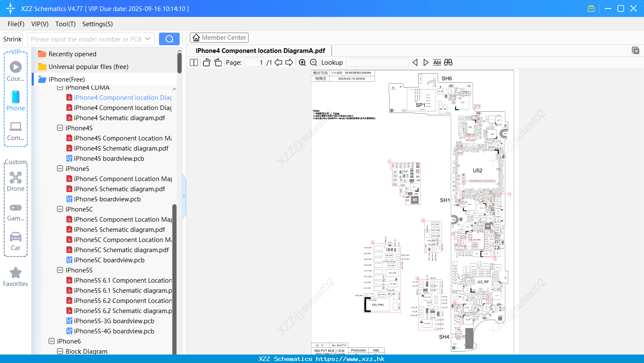
Task: Select the Phone category icon
Action: click(x=16, y=101)
